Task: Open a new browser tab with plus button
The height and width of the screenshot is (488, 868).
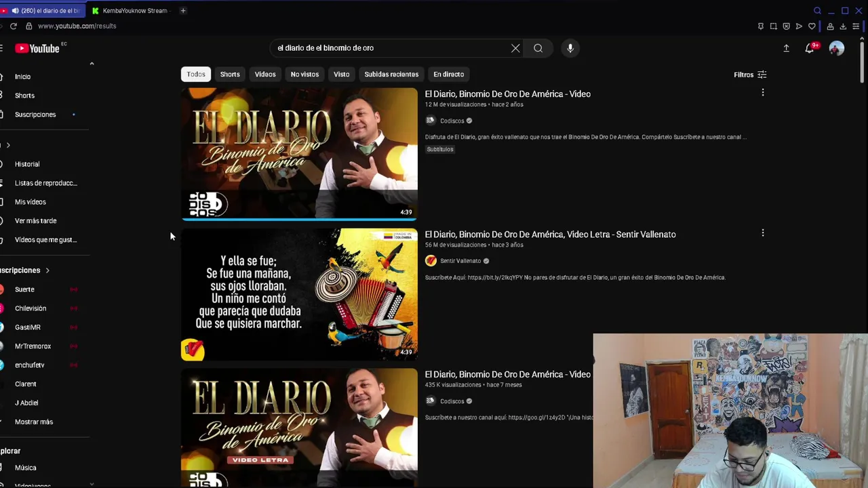Action: click(x=183, y=10)
